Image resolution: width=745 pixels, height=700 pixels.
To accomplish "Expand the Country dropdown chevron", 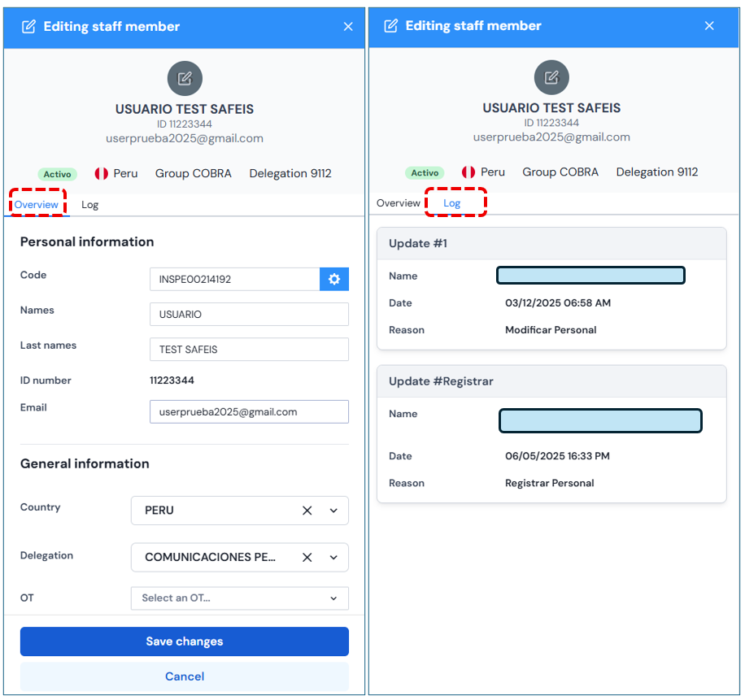I will click(x=333, y=511).
